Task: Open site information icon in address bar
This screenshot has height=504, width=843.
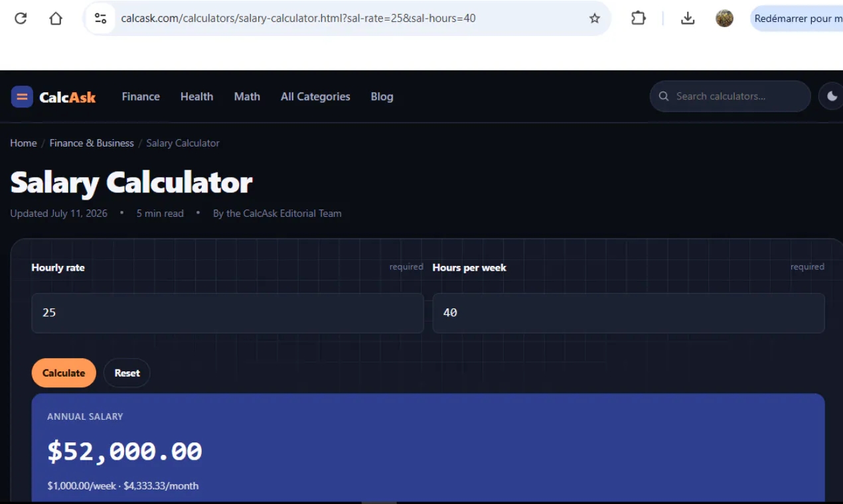Action: coord(100,19)
